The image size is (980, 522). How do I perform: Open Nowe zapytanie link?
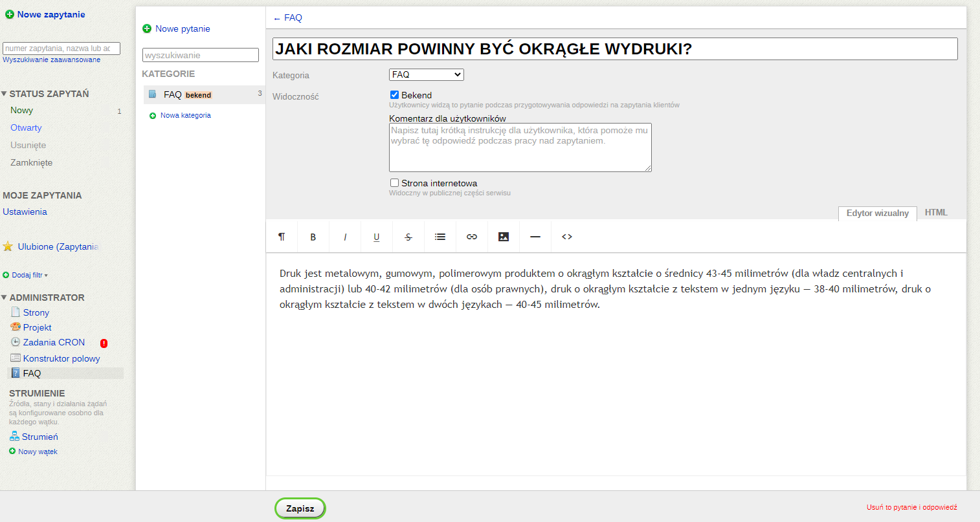pos(51,14)
